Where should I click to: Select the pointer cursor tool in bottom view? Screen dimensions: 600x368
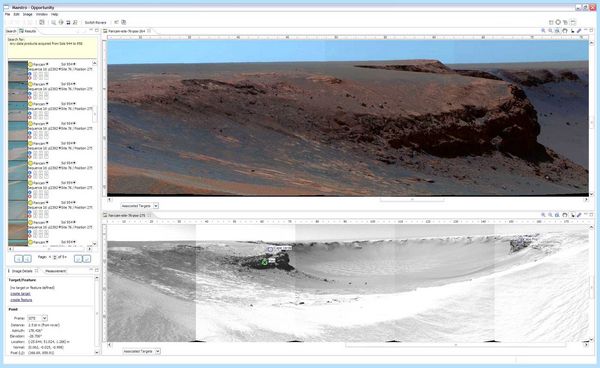572,215
